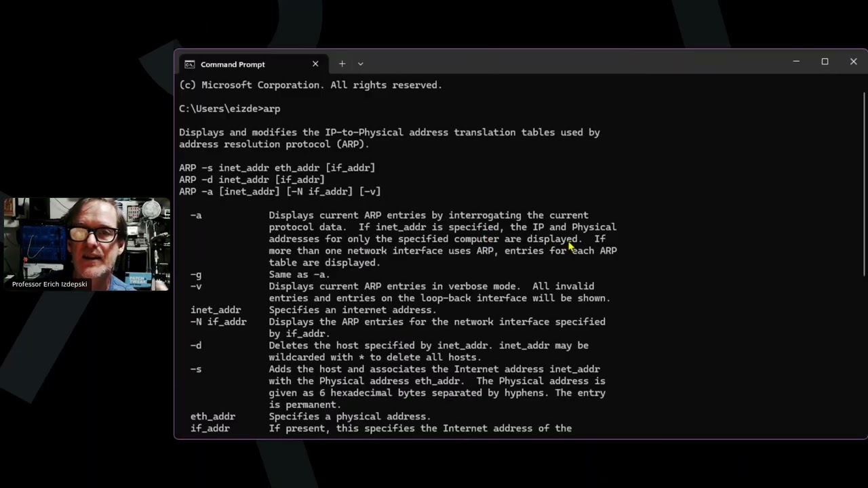Click the Professor Erich Izdepski webcam thumbnail
This screenshot has width=868, height=488.
[x=87, y=244]
